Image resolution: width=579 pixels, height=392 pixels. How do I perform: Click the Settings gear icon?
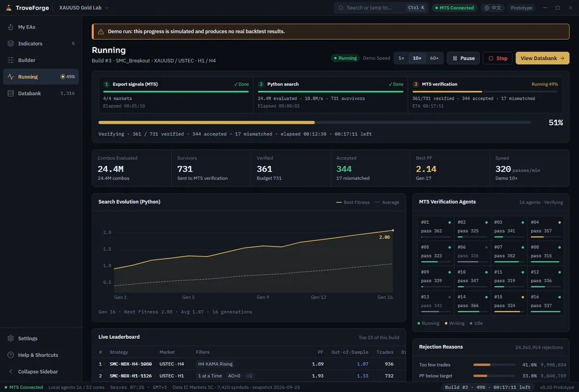coord(11,338)
